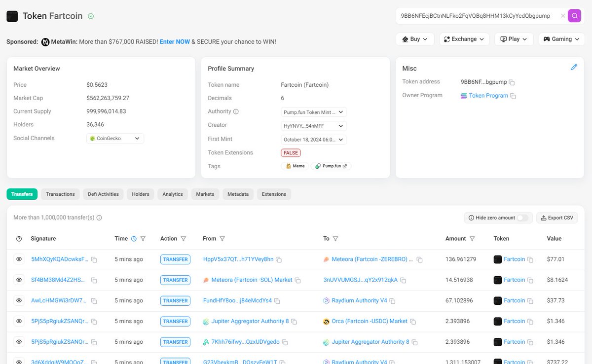Open the Markets tab
592x364 pixels.
tap(205, 194)
